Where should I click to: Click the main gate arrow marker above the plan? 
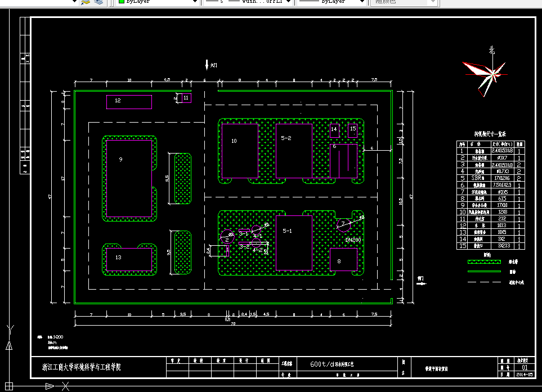coord(207,65)
